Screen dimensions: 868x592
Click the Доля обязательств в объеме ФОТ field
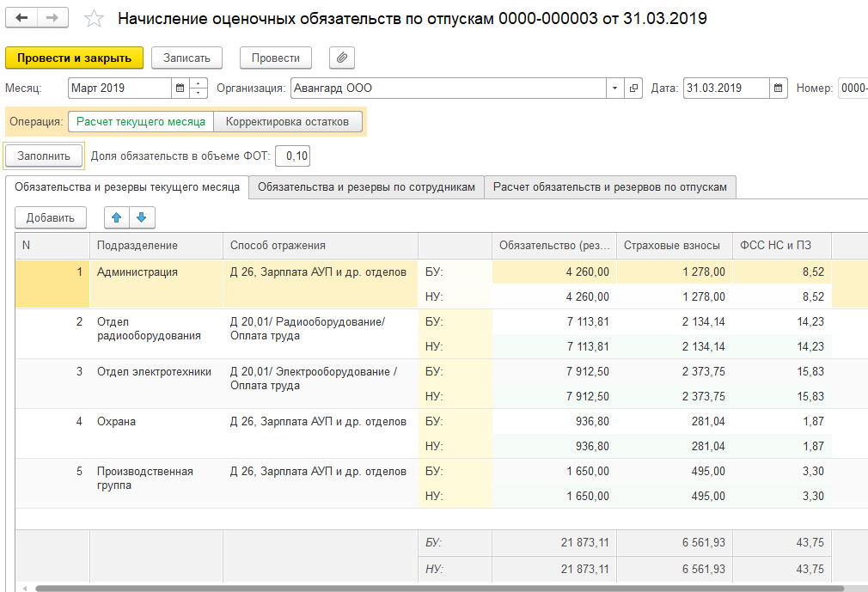coord(294,156)
